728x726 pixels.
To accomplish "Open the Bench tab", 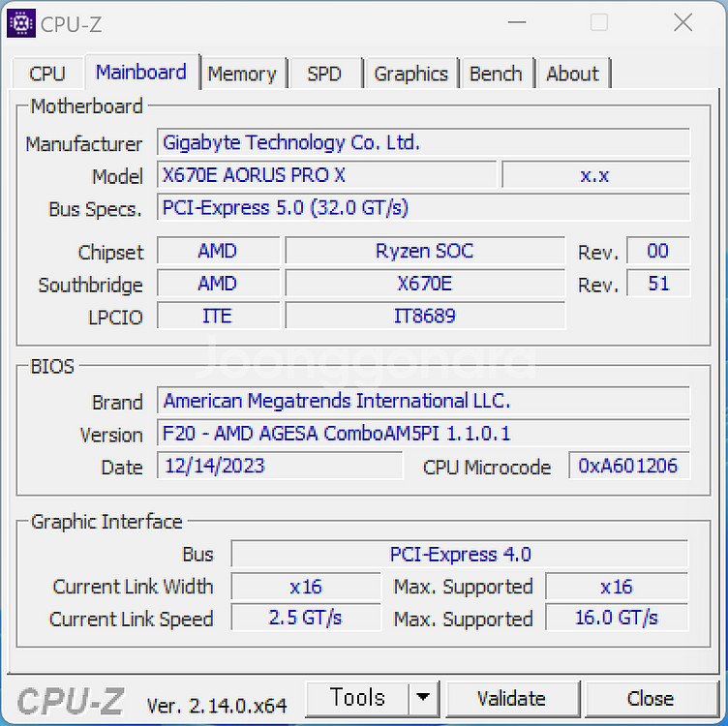I will (x=496, y=74).
